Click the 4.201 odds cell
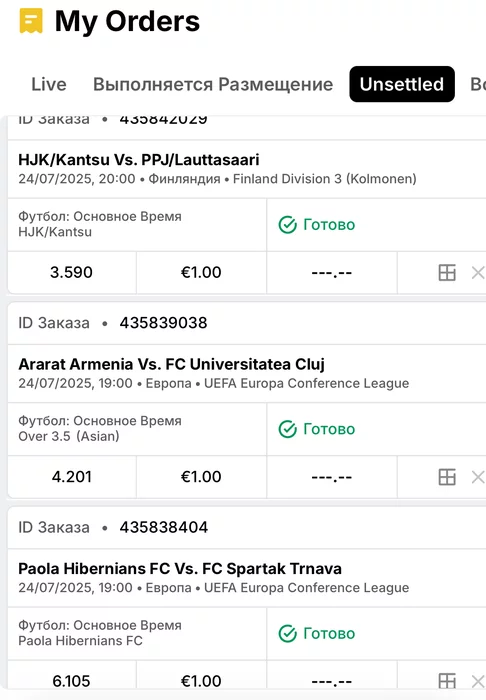The height and width of the screenshot is (700, 486). pyautogui.click(x=71, y=477)
